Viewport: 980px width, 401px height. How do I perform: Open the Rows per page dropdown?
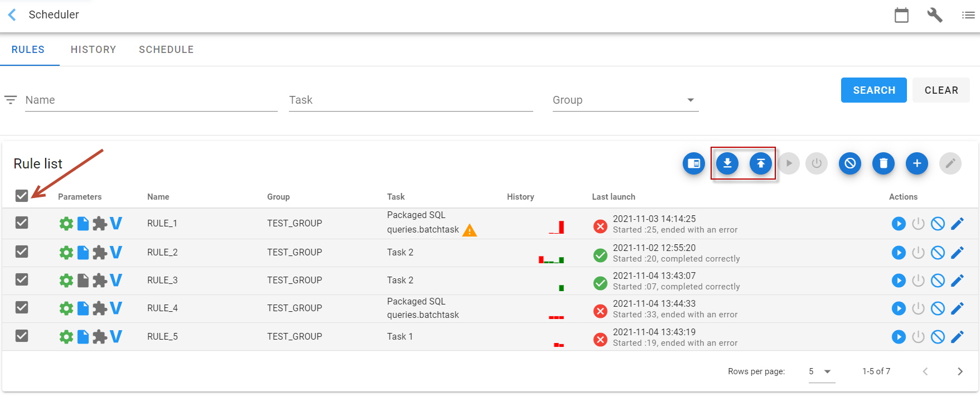pyautogui.click(x=822, y=371)
